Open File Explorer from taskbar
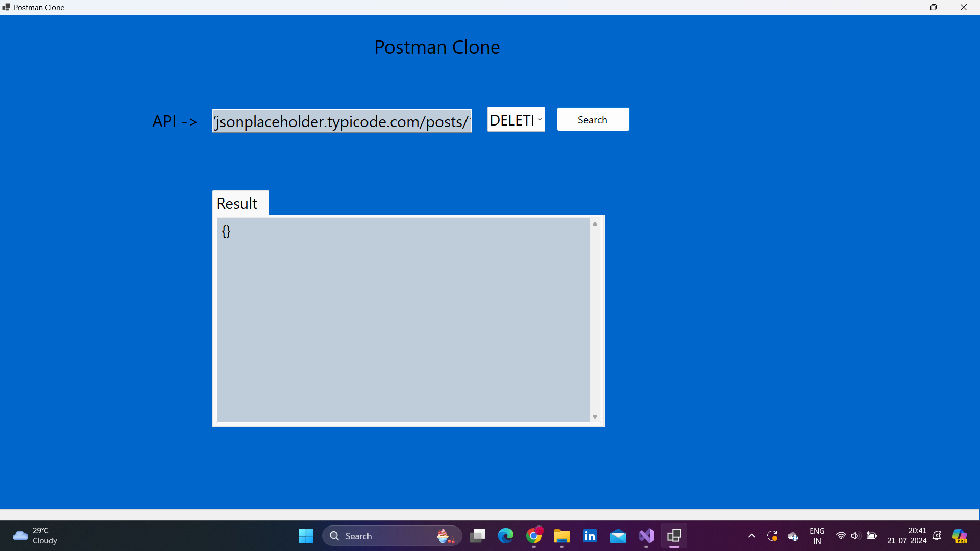Viewport: 980px width, 551px height. tap(562, 536)
